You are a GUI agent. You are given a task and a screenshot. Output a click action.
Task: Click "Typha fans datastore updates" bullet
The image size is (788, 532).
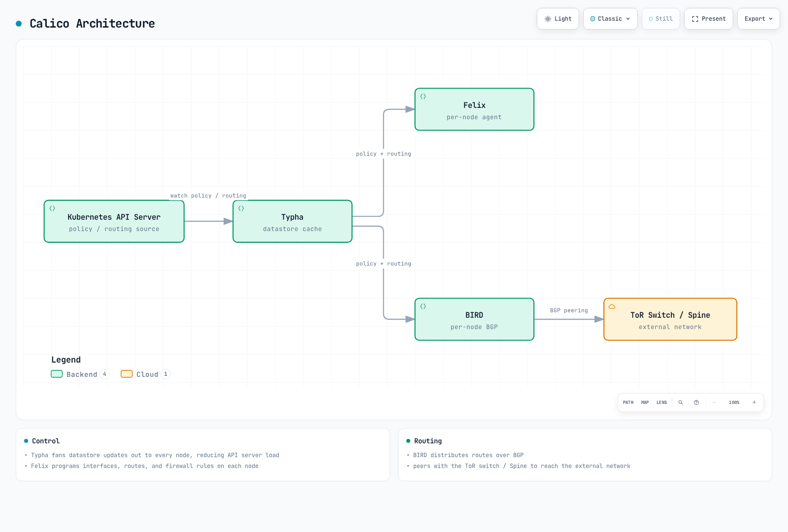(x=155, y=455)
